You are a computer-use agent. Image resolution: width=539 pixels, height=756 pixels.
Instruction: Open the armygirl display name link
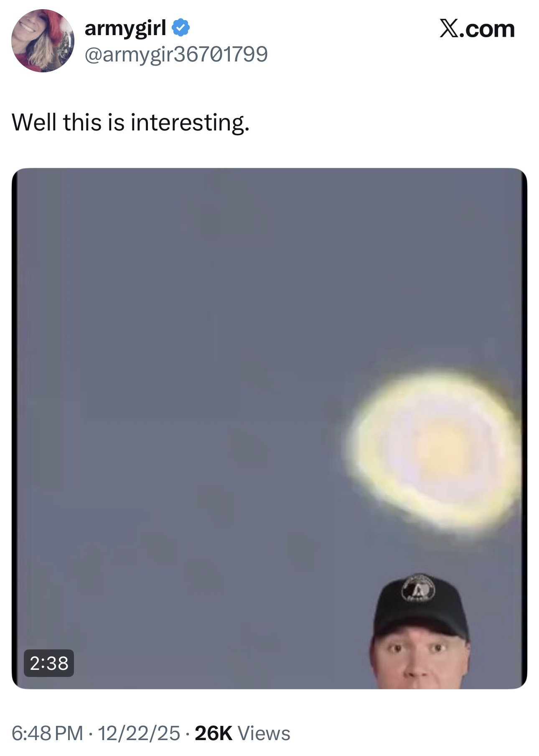pos(125,28)
